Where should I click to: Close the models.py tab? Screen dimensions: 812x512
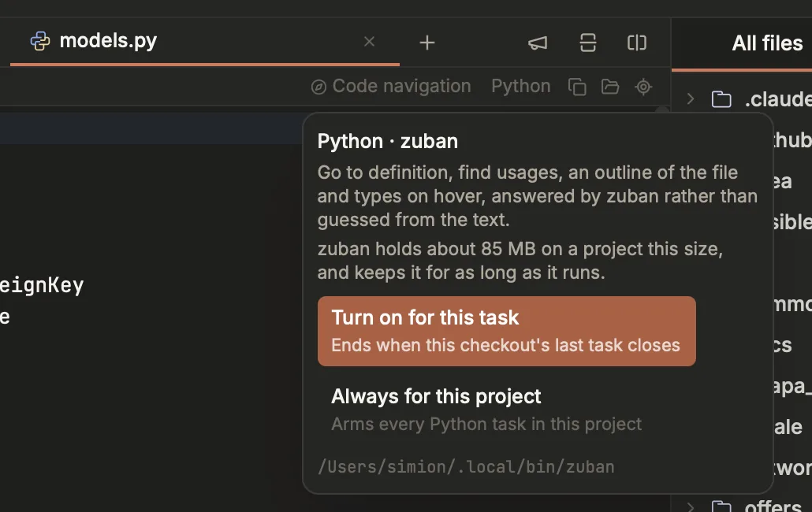369,42
